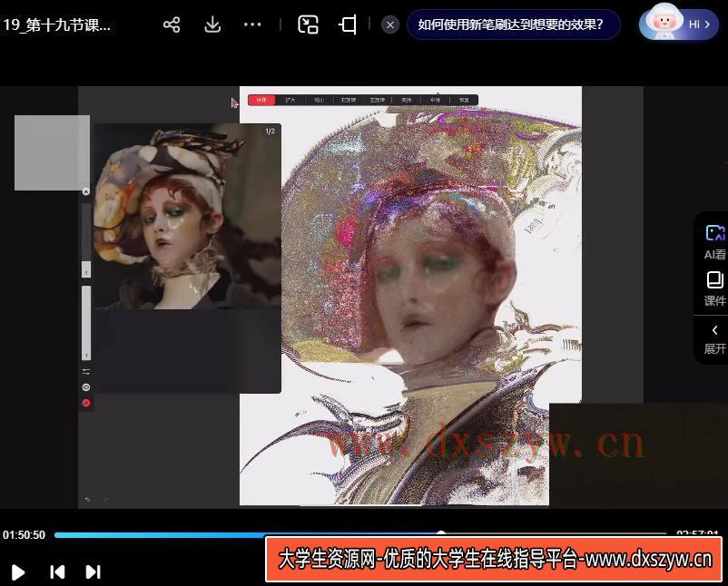Image resolution: width=728 pixels, height=586 pixels.
Task: Open the suggested question about new brush usage
Action: point(514,24)
